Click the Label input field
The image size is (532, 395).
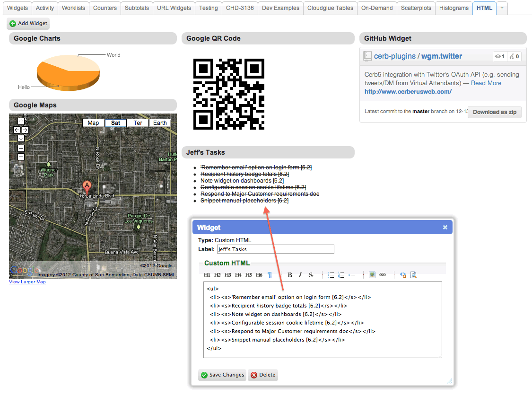pyautogui.click(x=276, y=249)
